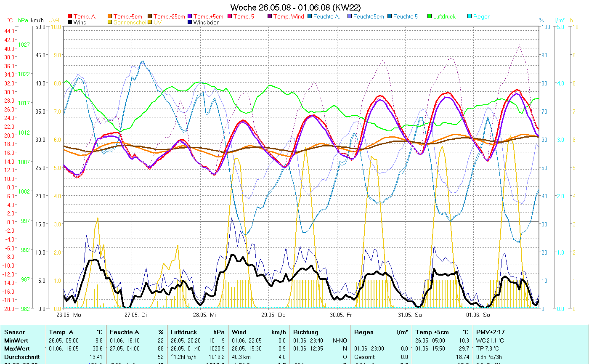589x364 pixels.
Task: Click the Sensor column header in table
Action: (15, 332)
